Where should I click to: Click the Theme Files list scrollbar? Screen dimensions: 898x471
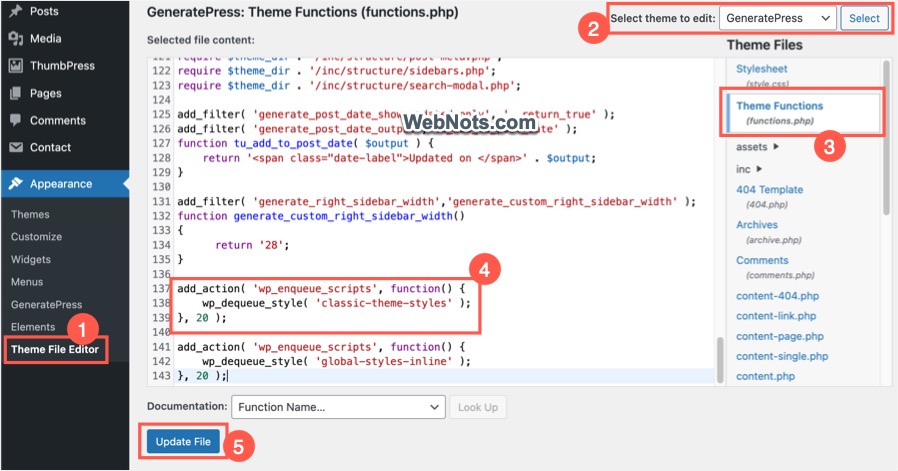click(x=887, y=138)
